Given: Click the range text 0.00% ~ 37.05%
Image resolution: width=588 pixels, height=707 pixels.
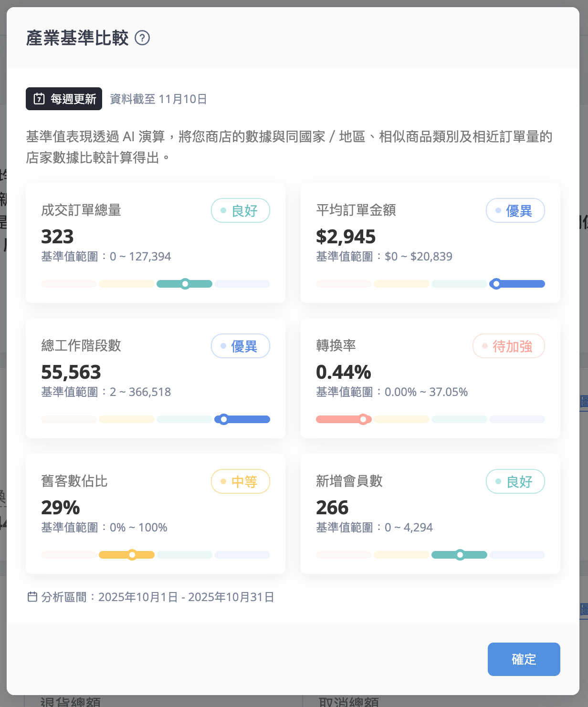Looking at the screenshot, I should (x=426, y=392).
